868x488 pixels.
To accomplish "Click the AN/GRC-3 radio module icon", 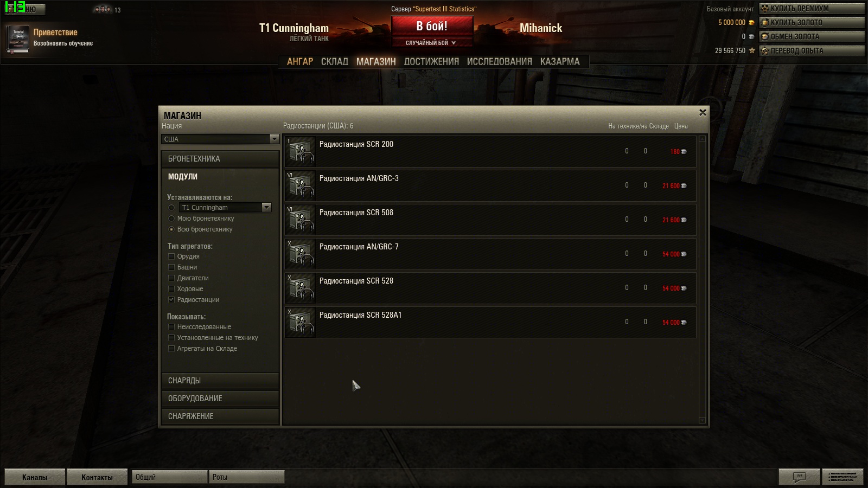I will [x=301, y=185].
